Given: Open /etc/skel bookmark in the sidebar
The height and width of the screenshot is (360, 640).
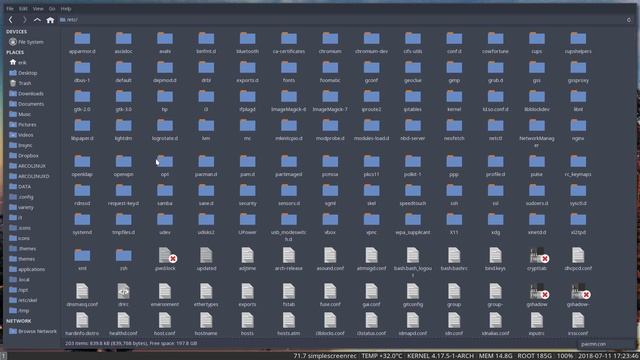Looking at the screenshot, I should (x=23, y=300).
